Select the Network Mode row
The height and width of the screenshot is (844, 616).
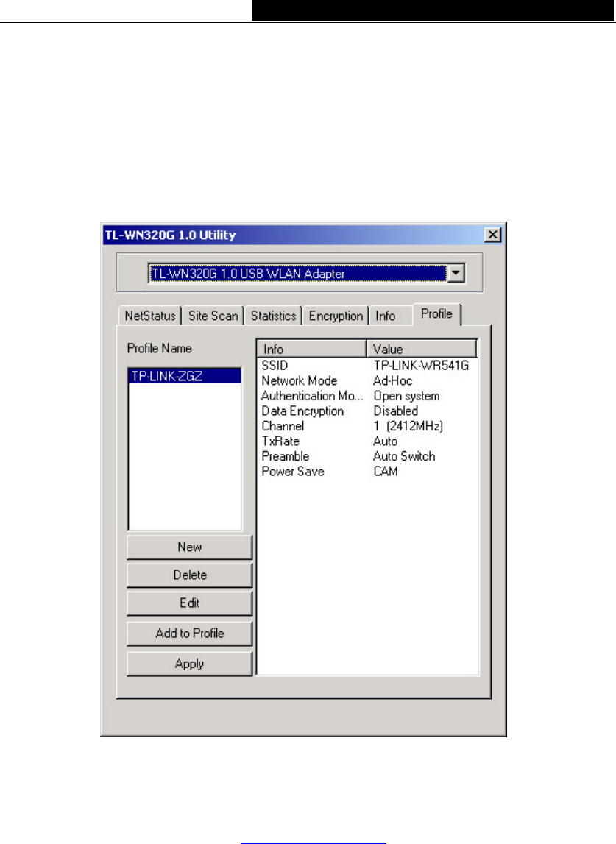[300, 380]
